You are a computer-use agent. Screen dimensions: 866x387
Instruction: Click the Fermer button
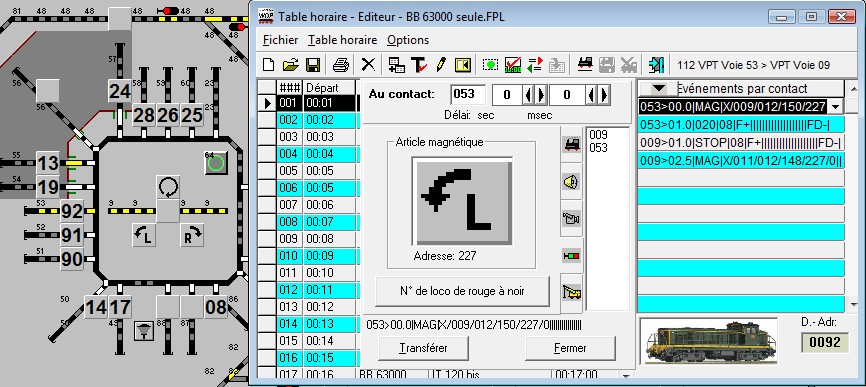point(570,348)
